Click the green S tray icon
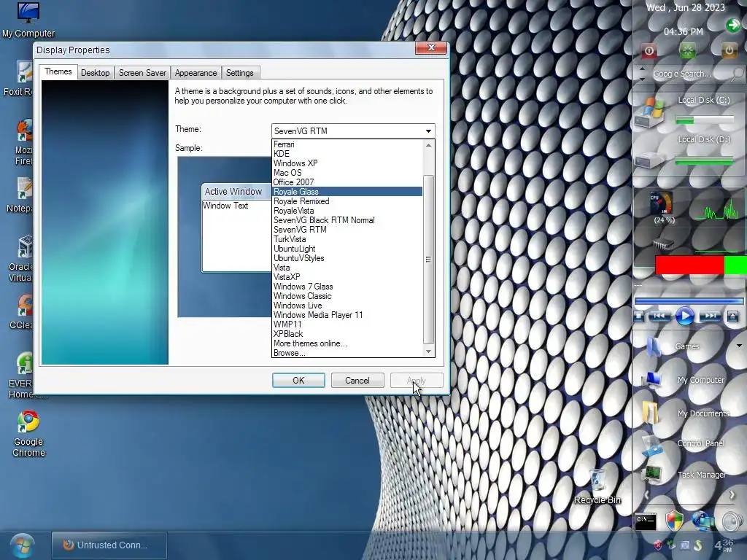This screenshot has width=747, height=560. pyautogui.click(x=698, y=545)
